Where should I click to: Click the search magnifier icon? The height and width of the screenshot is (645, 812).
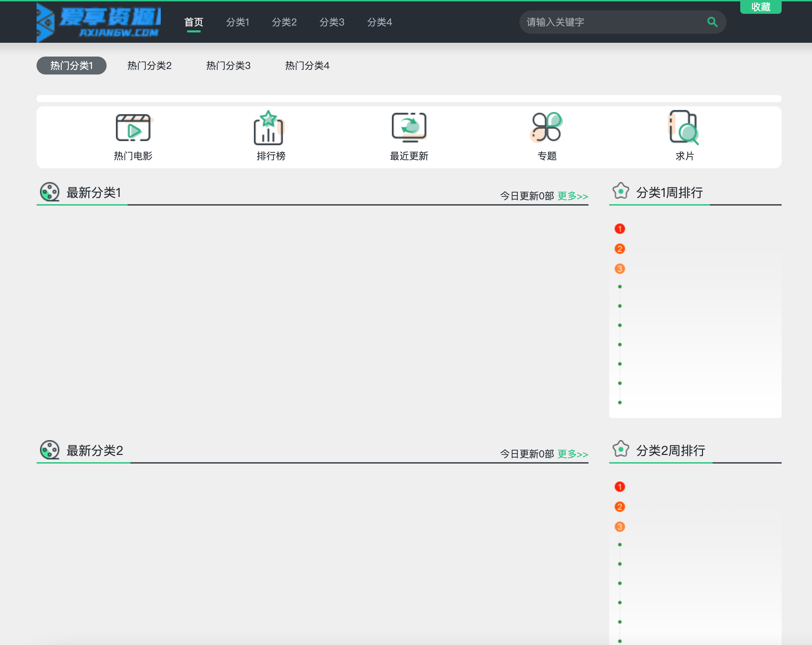pyautogui.click(x=712, y=22)
